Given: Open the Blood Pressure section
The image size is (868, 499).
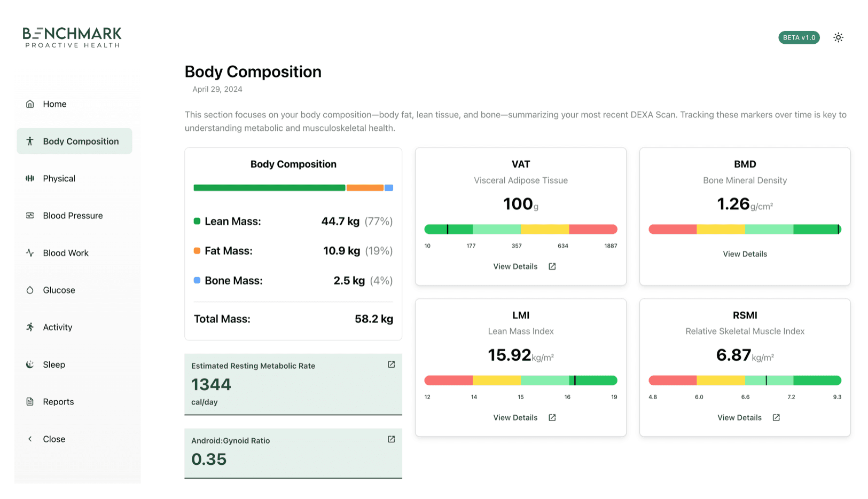Looking at the screenshot, I should click(74, 216).
